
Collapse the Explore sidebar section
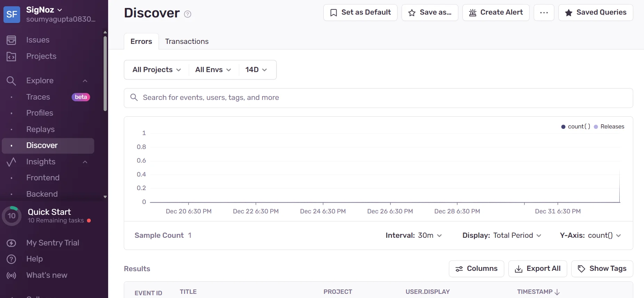tap(85, 81)
